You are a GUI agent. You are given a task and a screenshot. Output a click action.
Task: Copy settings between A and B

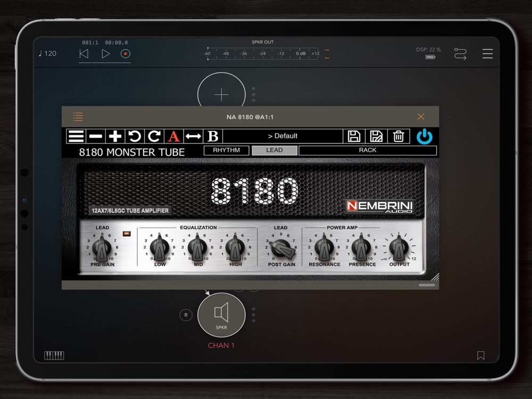pos(194,136)
